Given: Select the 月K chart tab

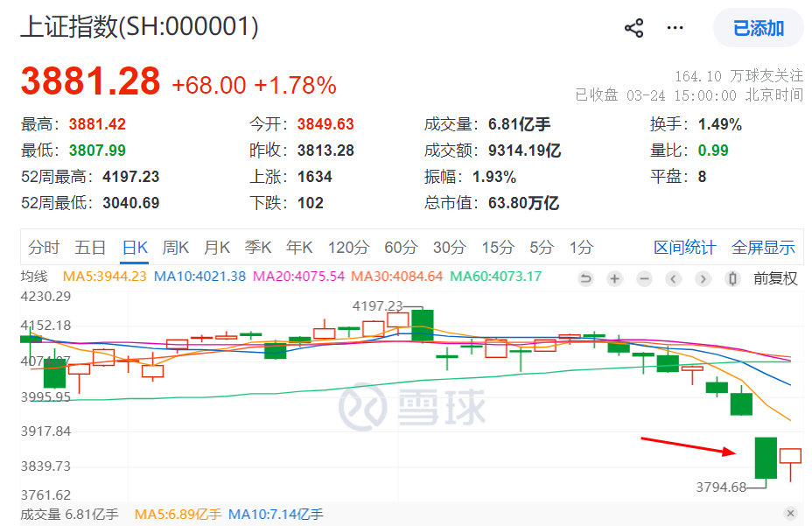Looking at the screenshot, I should click(x=217, y=247).
